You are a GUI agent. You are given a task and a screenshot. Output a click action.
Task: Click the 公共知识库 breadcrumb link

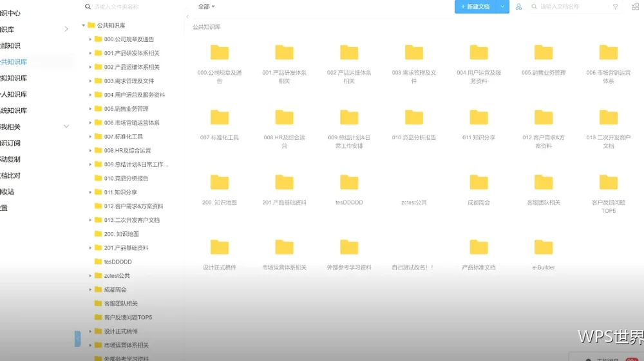tap(207, 26)
